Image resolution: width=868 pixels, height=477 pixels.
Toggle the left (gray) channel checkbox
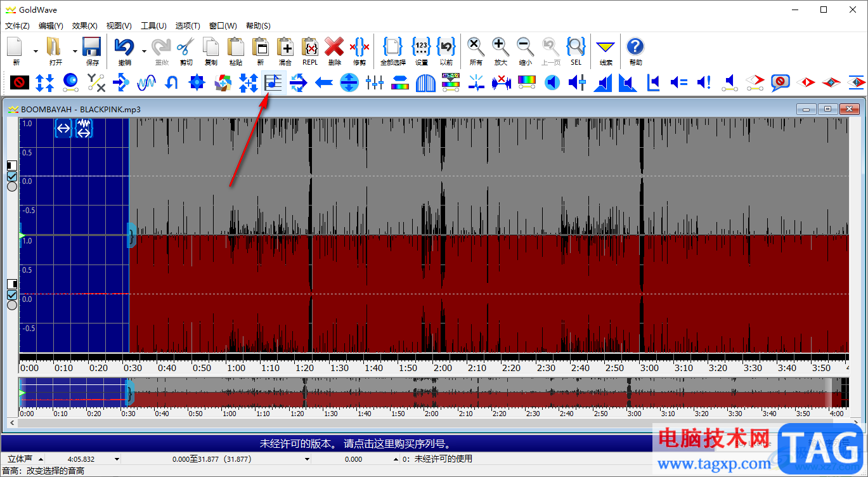[11, 176]
